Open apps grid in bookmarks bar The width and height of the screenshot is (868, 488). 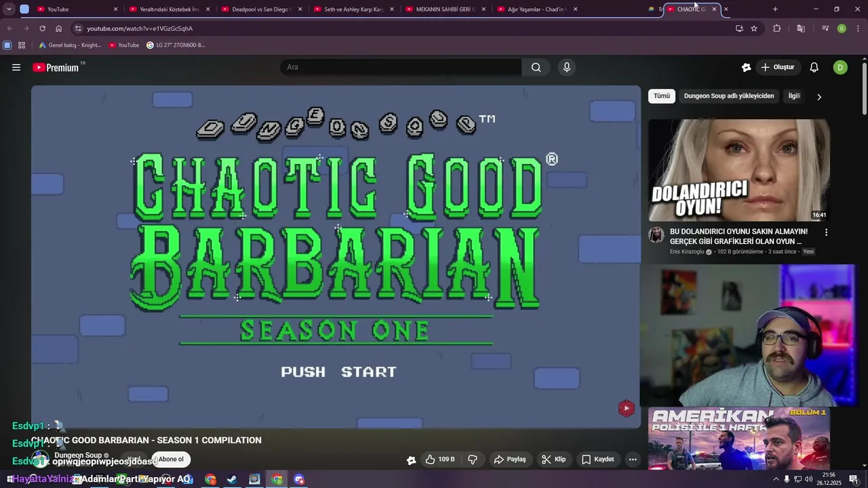pos(22,45)
